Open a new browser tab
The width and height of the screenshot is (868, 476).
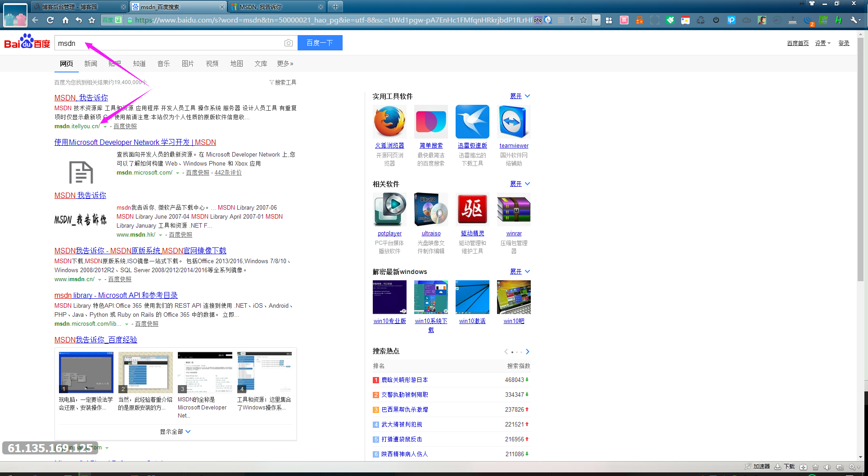[335, 7]
